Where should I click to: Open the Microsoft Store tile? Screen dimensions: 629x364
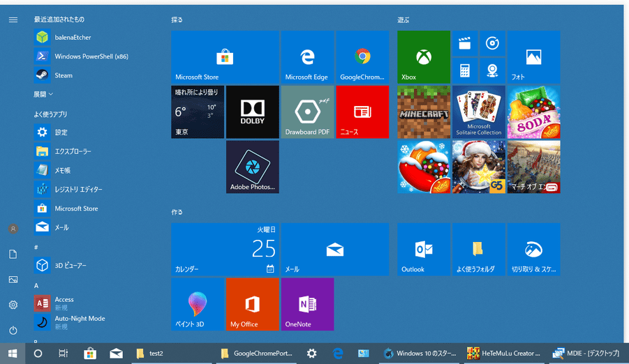[225, 57]
